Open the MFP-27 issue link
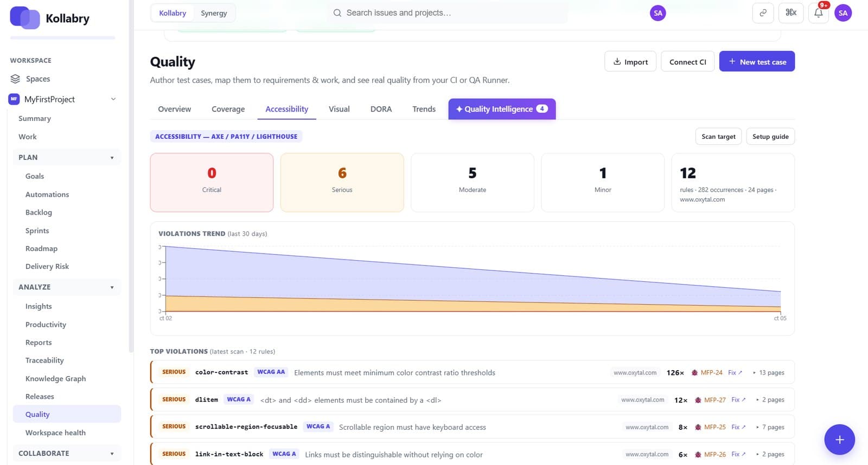Viewport: 868px width, 465px height. 714,400
